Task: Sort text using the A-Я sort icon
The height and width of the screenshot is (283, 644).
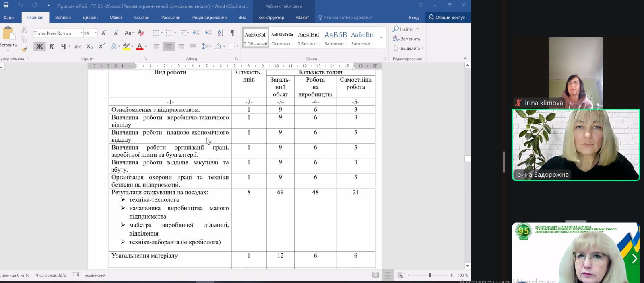Action: click(x=221, y=33)
